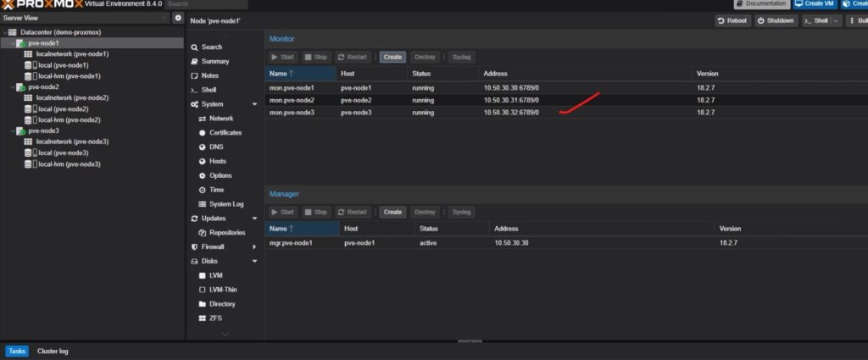Click Restart in the Monitor toolbar
The width and height of the screenshot is (868, 360).
tap(353, 57)
